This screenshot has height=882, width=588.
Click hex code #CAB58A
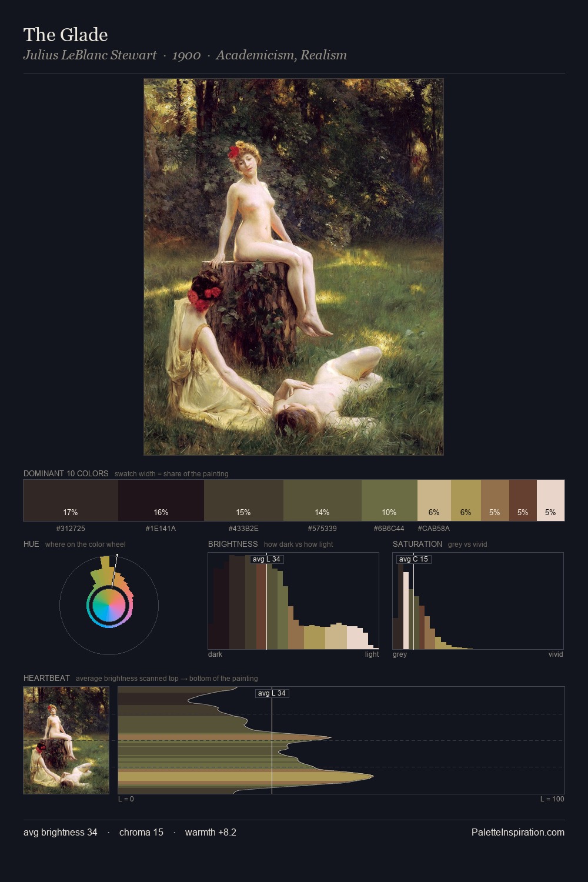(x=434, y=529)
